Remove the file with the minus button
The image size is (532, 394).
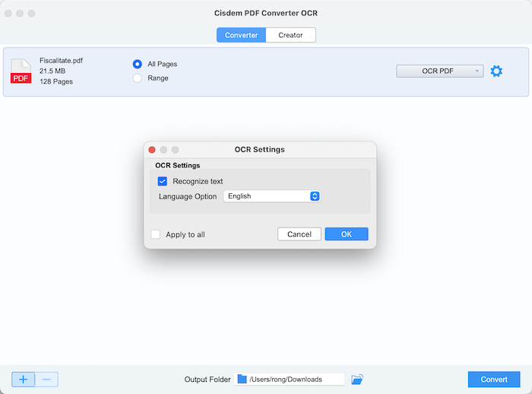[x=46, y=380]
